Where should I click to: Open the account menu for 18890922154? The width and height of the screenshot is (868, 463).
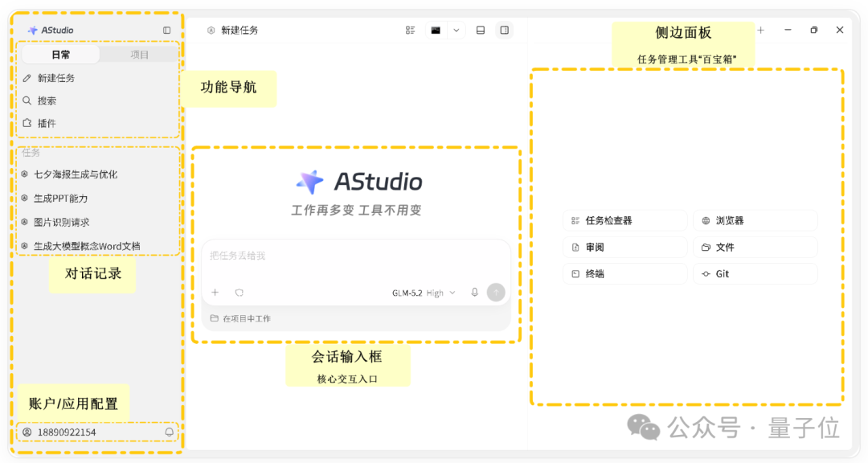click(59, 432)
